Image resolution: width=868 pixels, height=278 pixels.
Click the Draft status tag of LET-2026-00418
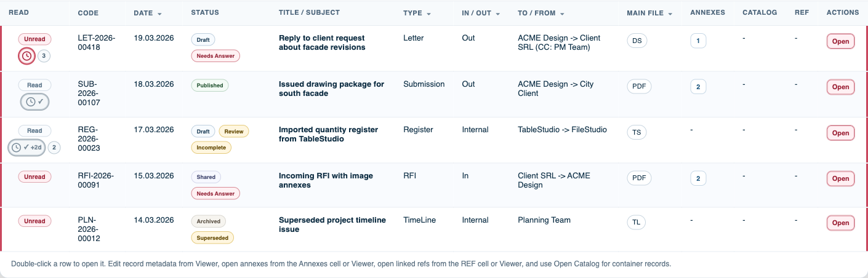coord(203,40)
